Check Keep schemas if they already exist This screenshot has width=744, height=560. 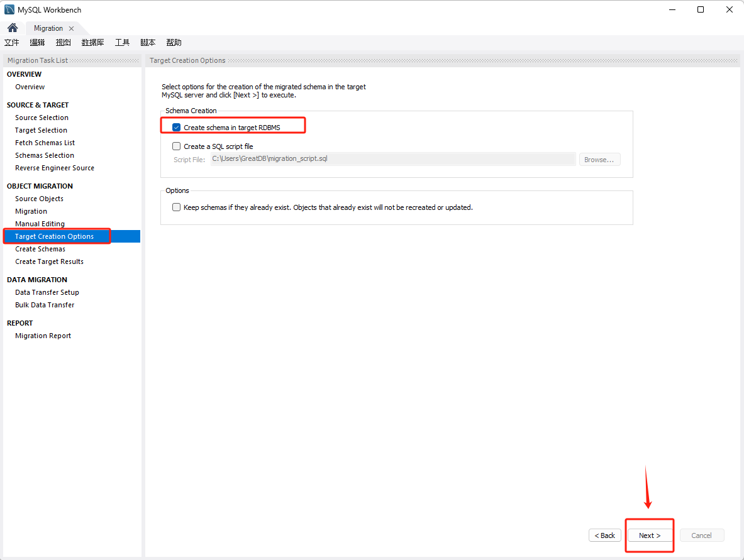[177, 207]
